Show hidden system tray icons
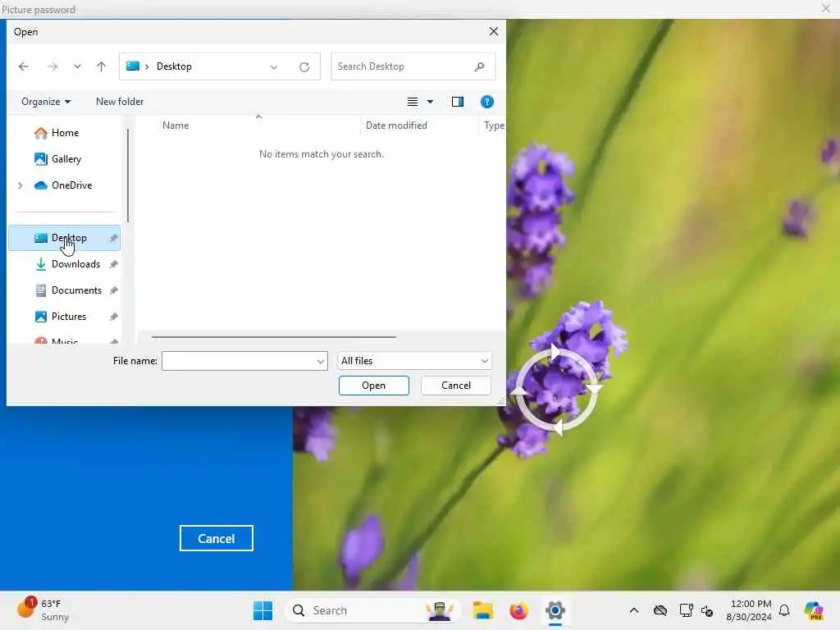The height and width of the screenshot is (630, 840). (x=634, y=610)
